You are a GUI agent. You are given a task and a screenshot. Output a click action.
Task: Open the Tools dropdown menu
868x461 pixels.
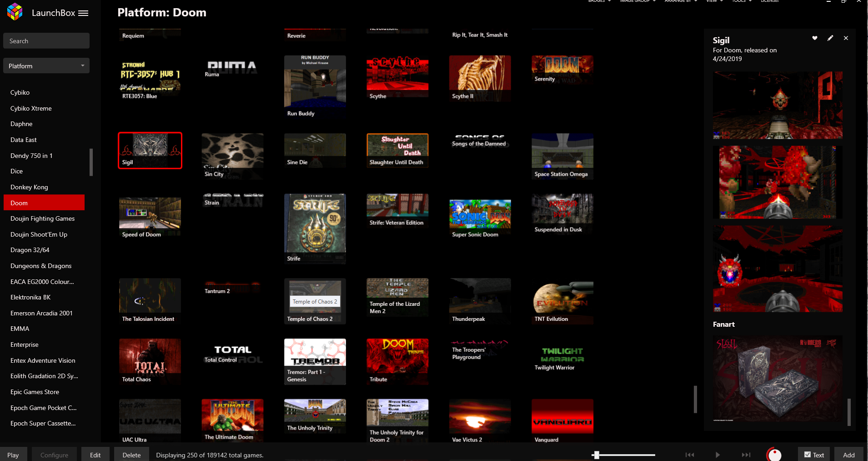pos(742,1)
